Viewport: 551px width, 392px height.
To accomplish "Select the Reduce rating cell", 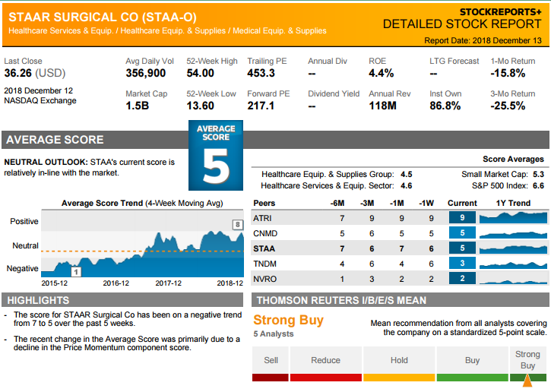I will tap(326, 360).
